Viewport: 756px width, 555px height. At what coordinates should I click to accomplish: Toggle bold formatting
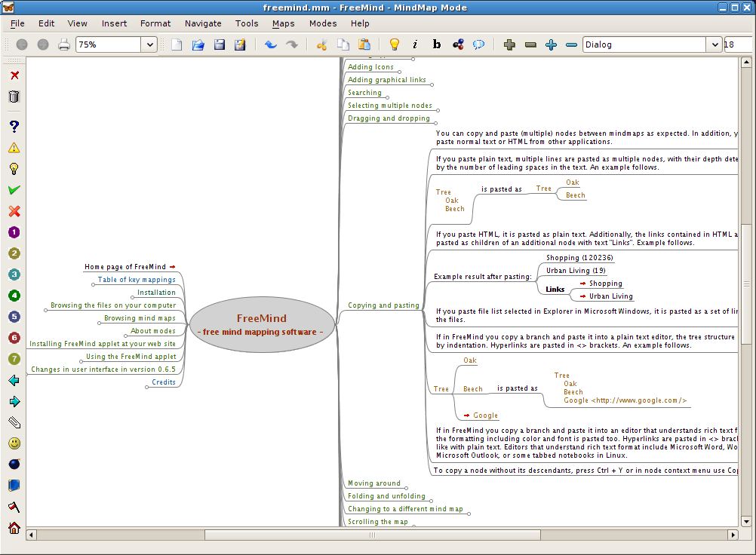[x=436, y=44]
